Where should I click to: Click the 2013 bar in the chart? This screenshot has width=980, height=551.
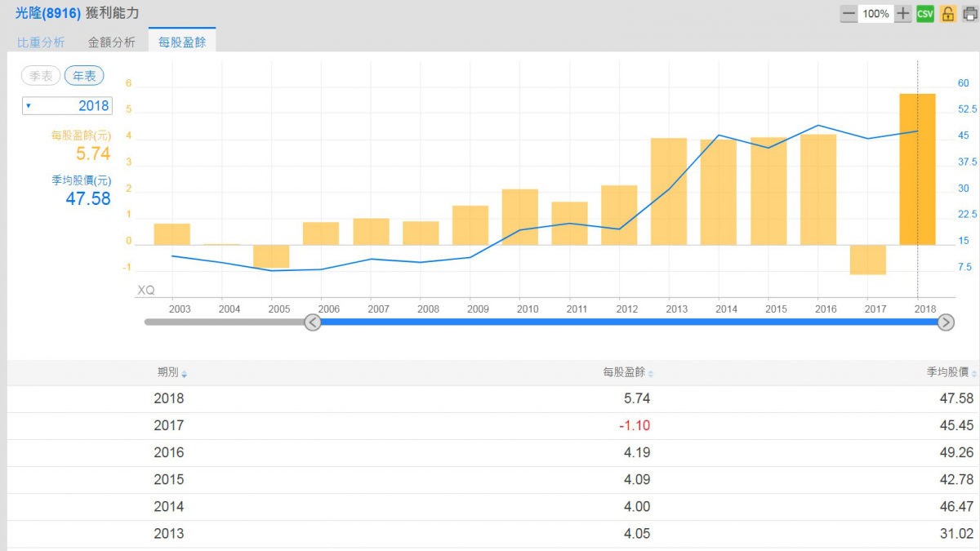click(669, 192)
